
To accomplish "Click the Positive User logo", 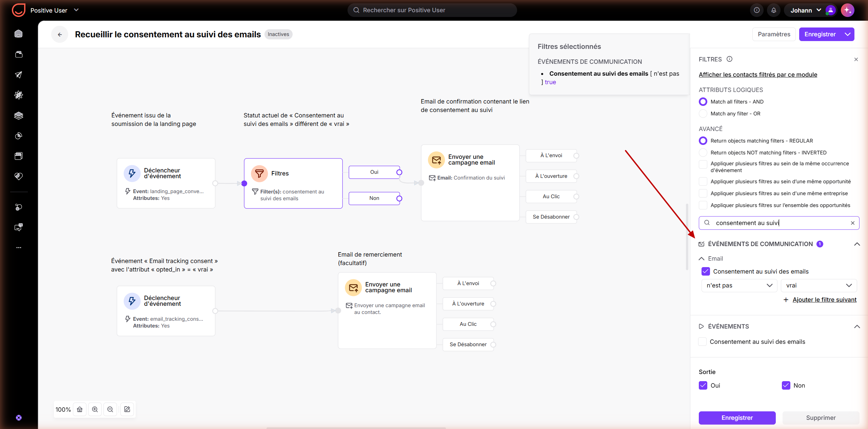I will 19,10.
